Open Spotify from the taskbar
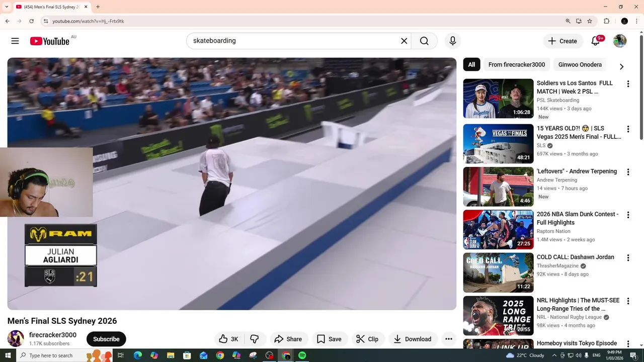The image size is (644, 362). point(302,355)
